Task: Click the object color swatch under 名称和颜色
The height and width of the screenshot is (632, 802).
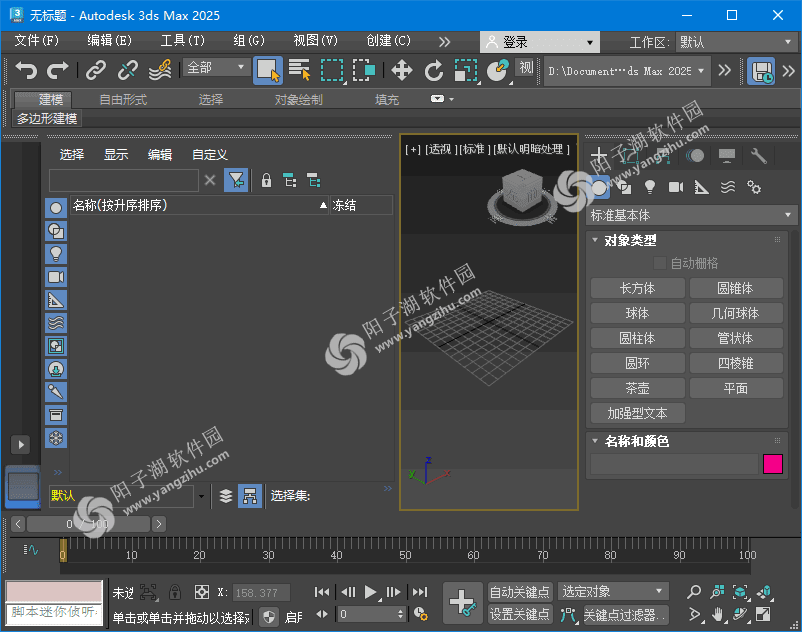Action: pyautogui.click(x=771, y=464)
